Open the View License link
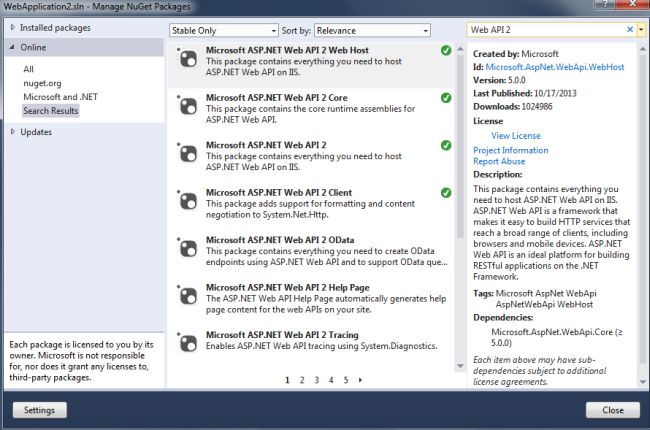 (516, 136)
